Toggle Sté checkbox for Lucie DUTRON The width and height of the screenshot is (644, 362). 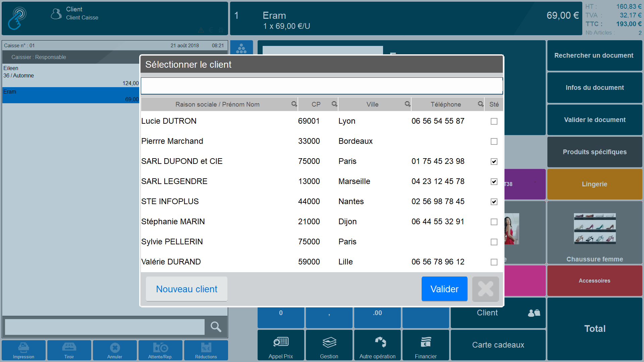coord(494,121)
